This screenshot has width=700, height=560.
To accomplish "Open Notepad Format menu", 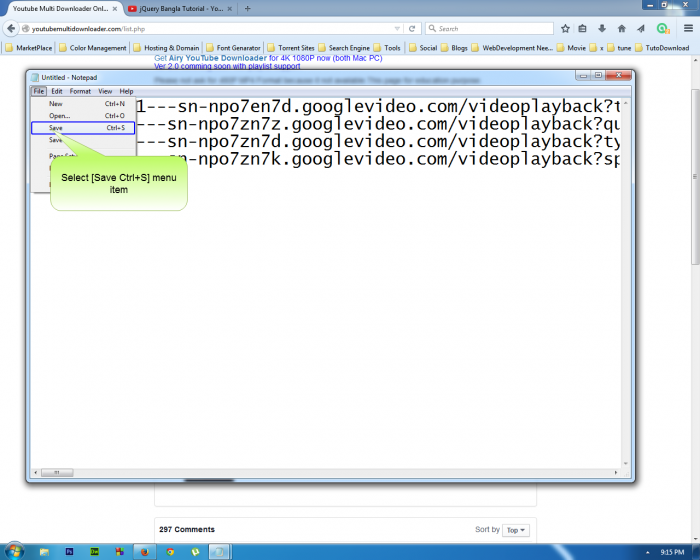I will click(x=80, y=91).
